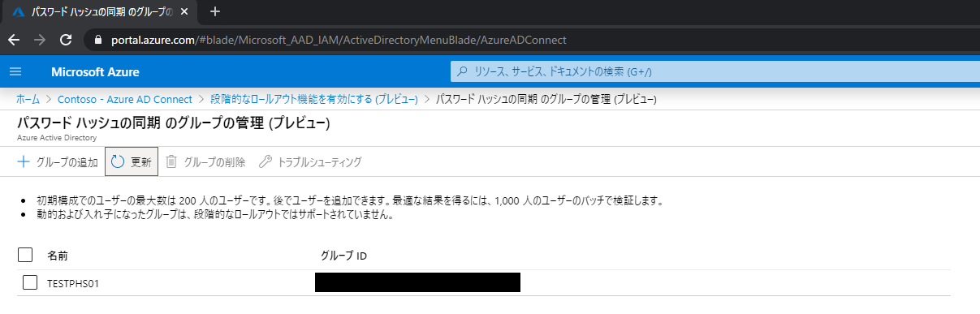
Task: Close the current browser tab
Action: (x=187, y=11)
